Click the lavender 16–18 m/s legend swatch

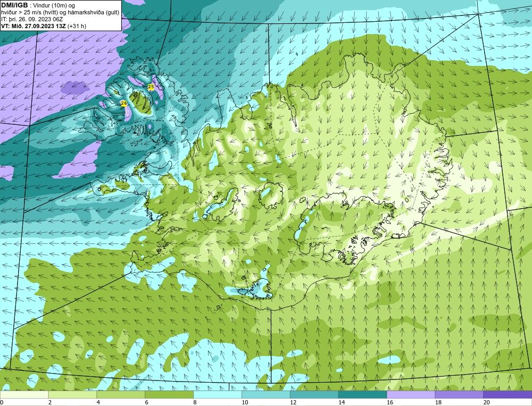click(x=411, y=394)
